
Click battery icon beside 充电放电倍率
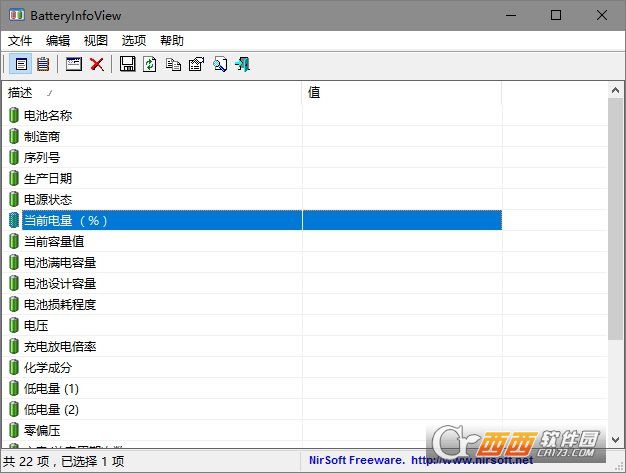tap(14, 346)
